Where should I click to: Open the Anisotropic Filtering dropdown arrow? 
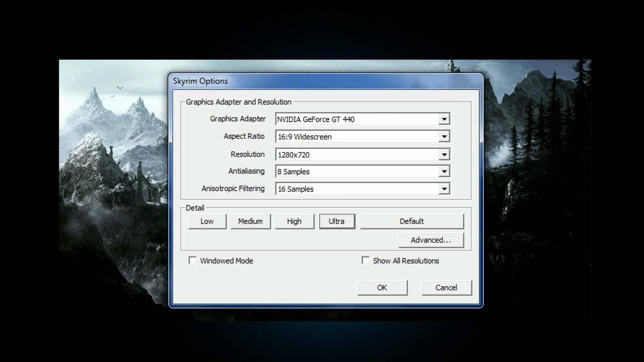pyautogui.click(x=444, y=189)
